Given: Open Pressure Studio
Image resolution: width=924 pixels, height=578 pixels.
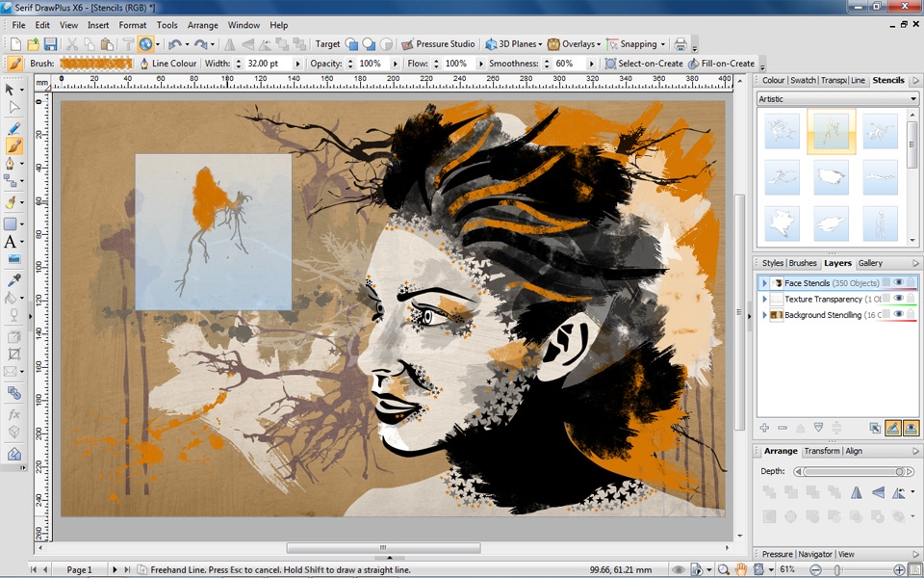Looking at the screenshot, I should click(x=438, y=44).
